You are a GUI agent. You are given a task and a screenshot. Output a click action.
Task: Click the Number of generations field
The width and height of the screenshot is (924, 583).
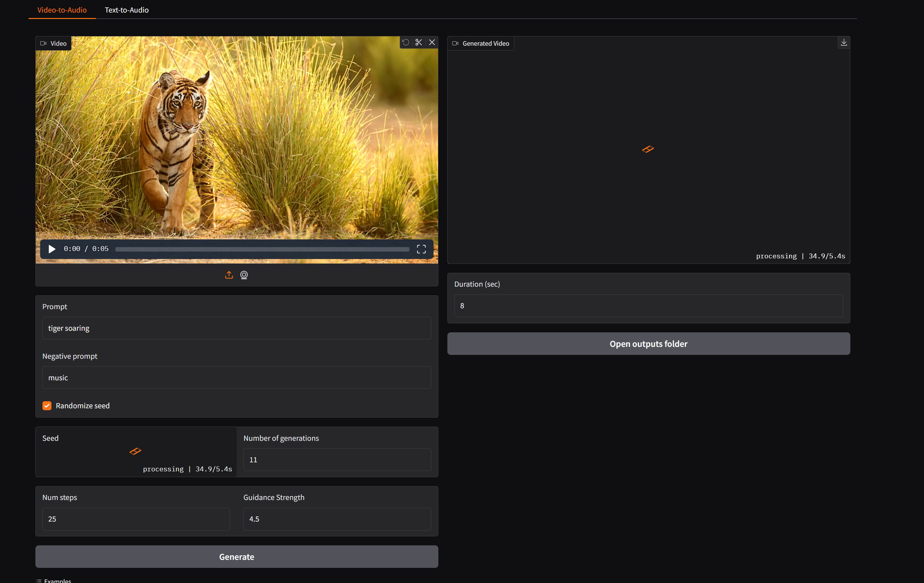pyautogui.click(x=337, y=459)
